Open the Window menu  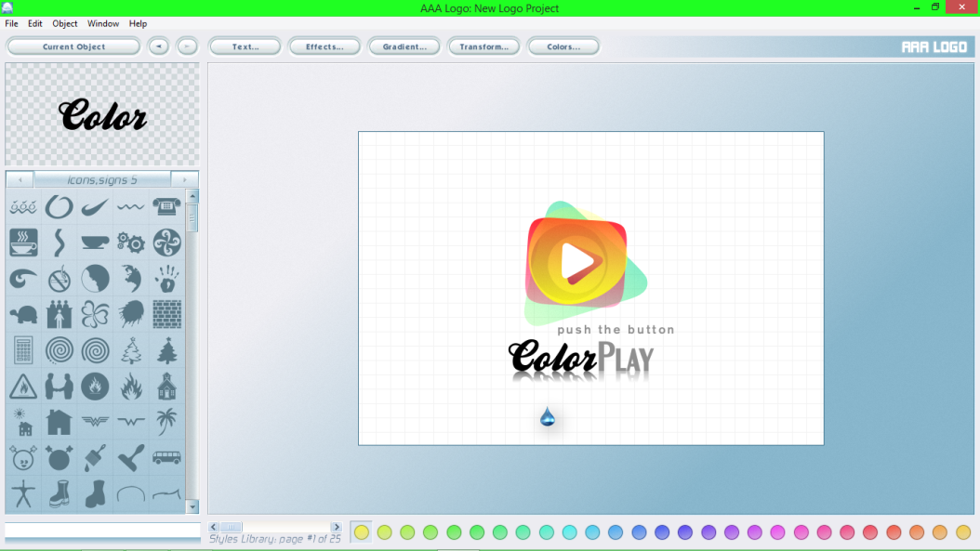tap(102, 23)
